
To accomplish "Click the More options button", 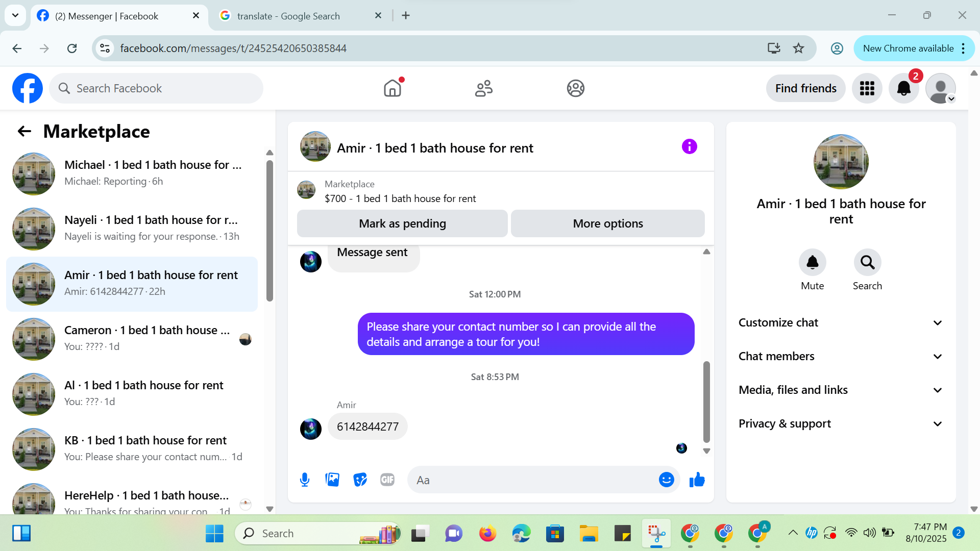I will (607, 223).
